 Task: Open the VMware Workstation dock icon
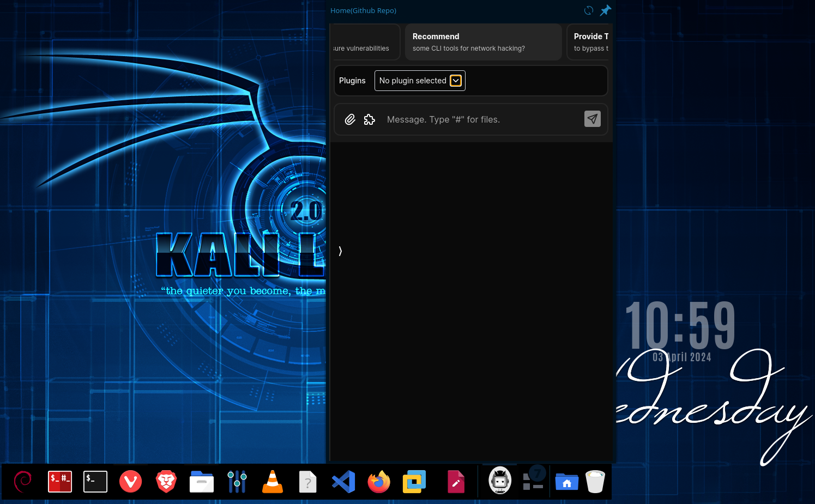pyautogui.click(x=414, y=482)
